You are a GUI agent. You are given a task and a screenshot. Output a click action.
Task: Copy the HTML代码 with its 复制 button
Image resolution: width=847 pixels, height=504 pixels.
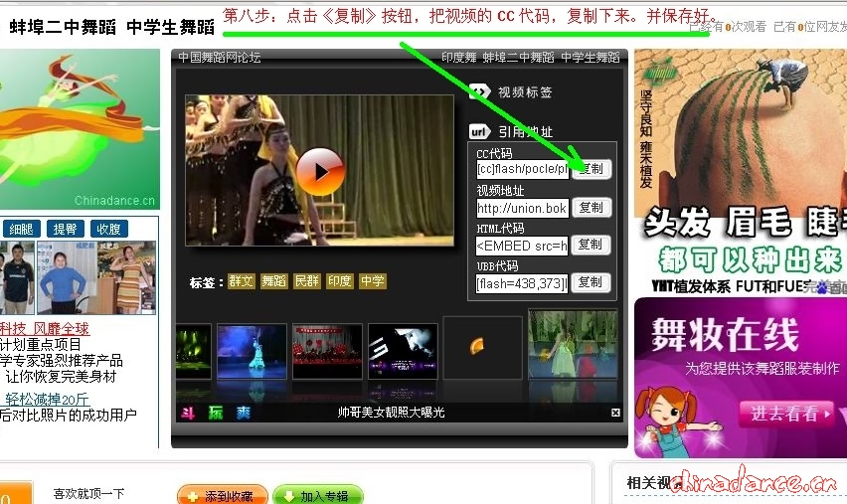[x=591, y=245]
